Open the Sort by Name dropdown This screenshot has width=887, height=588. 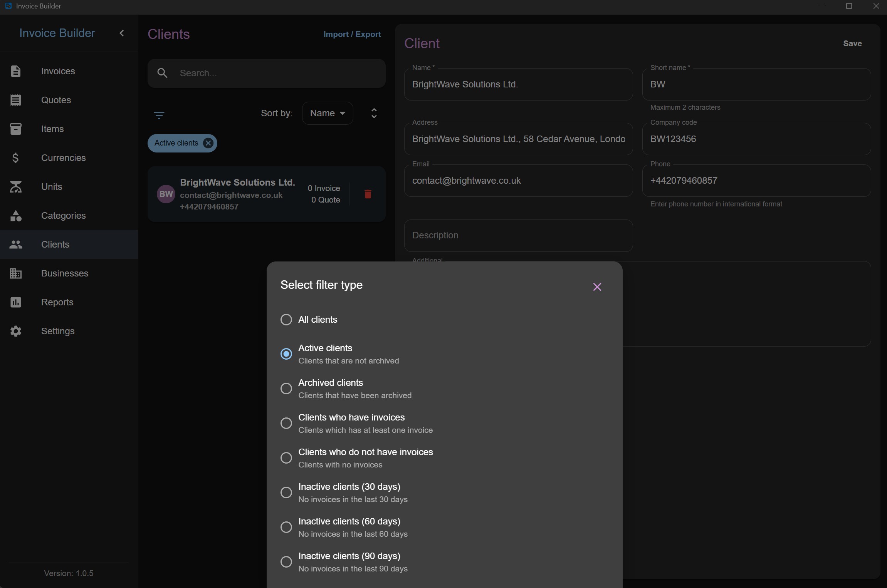pos(328,113)
